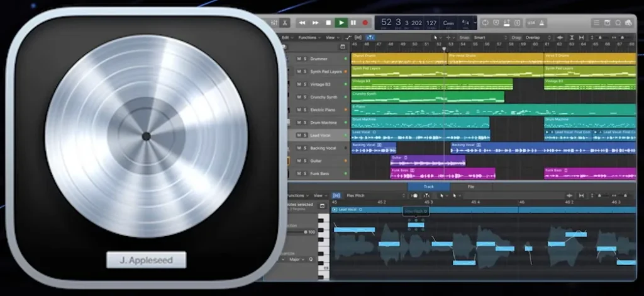The width and height of the screenshot is (644, 296).
Task: Open the Note Pads icon
Action: [x=607, y=23]
